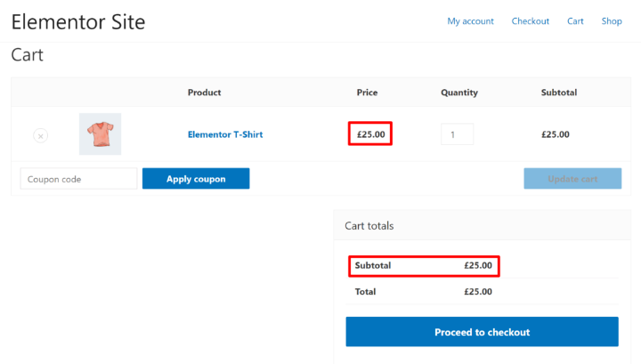Click the red-outlined item price in the Price column
The height and width of the screenshot is (364, 641).
tap(370, 135)
